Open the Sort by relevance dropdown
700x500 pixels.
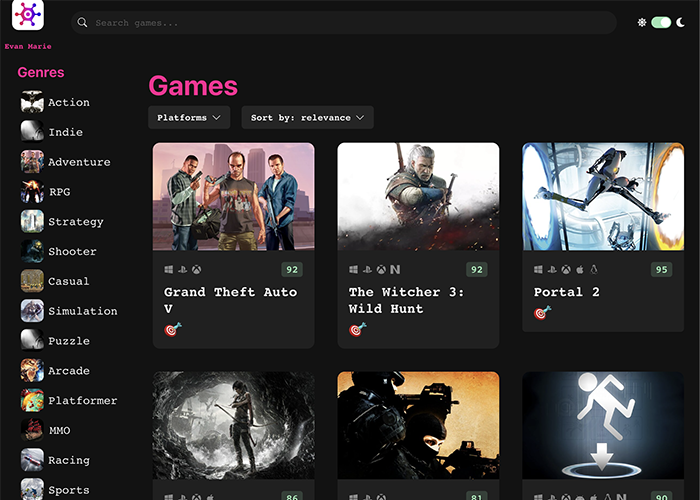click(307, 117)
